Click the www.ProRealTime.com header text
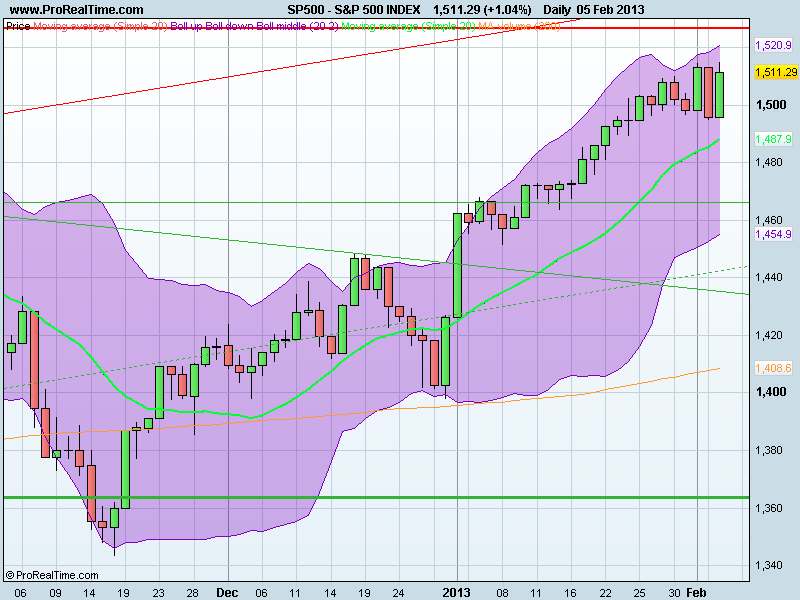The height and width of the screenshot is (600, 800). point(76,9)
